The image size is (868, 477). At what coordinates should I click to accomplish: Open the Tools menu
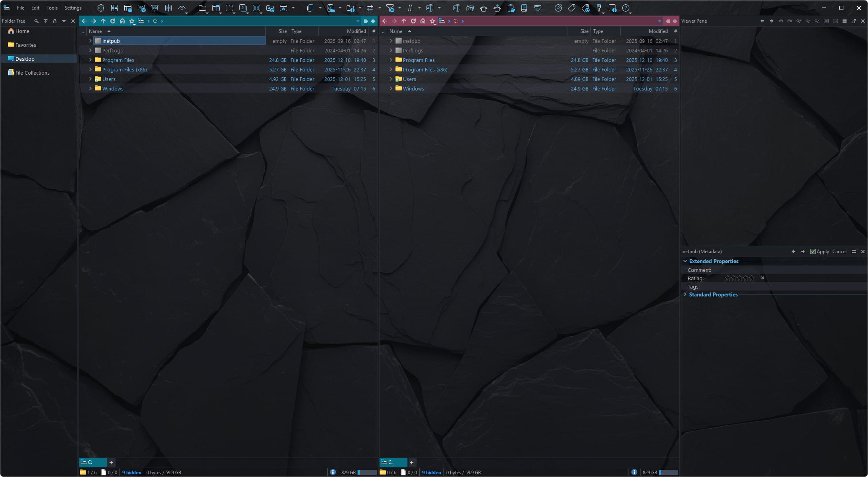tap(52, 8)
